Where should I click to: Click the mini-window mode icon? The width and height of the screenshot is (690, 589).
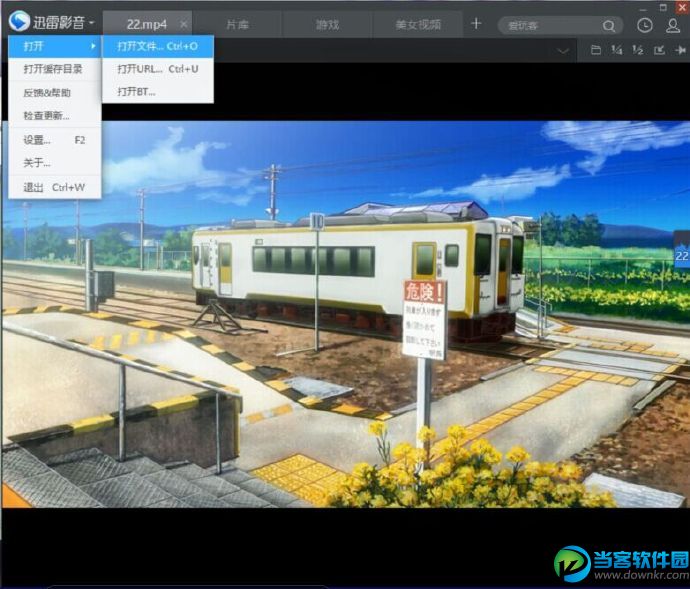pyautogui.click(x=659, y=50)
